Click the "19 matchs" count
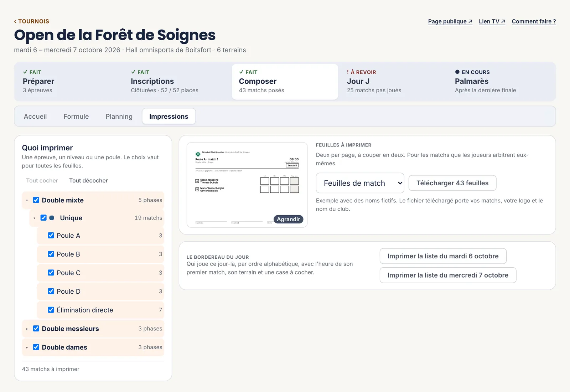The image size is (570, 392). pos(148,218)
